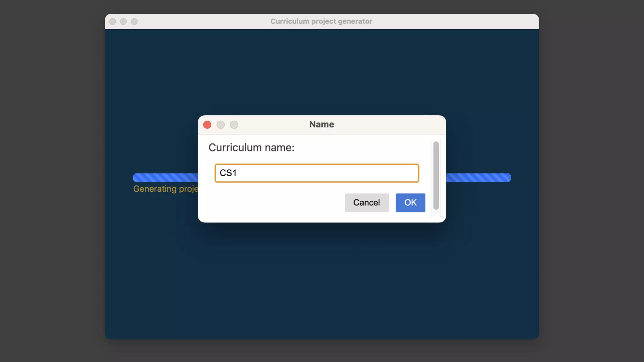Click the Name dialog's gray zoom button
Viewport: 644px width, 362px height.
coord(234,125)
